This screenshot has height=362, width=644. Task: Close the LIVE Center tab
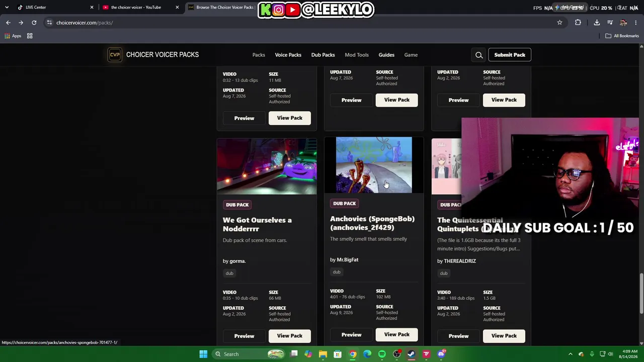(92, 7)
